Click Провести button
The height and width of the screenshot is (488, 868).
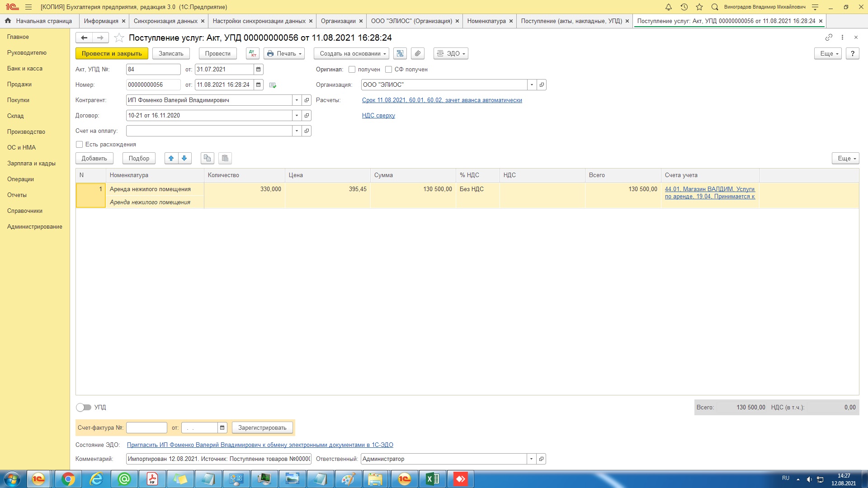[217, 54]
